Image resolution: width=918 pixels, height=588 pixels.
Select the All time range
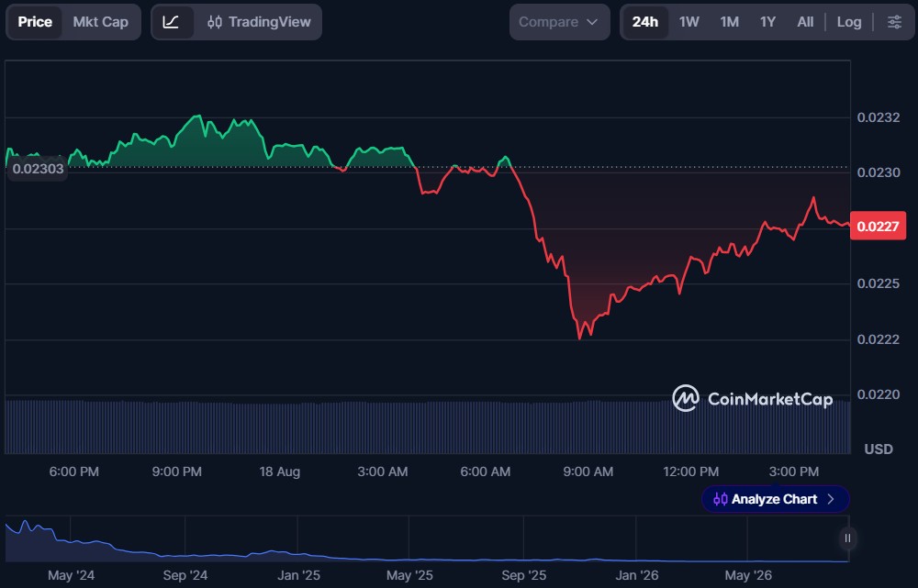[805, 22]
